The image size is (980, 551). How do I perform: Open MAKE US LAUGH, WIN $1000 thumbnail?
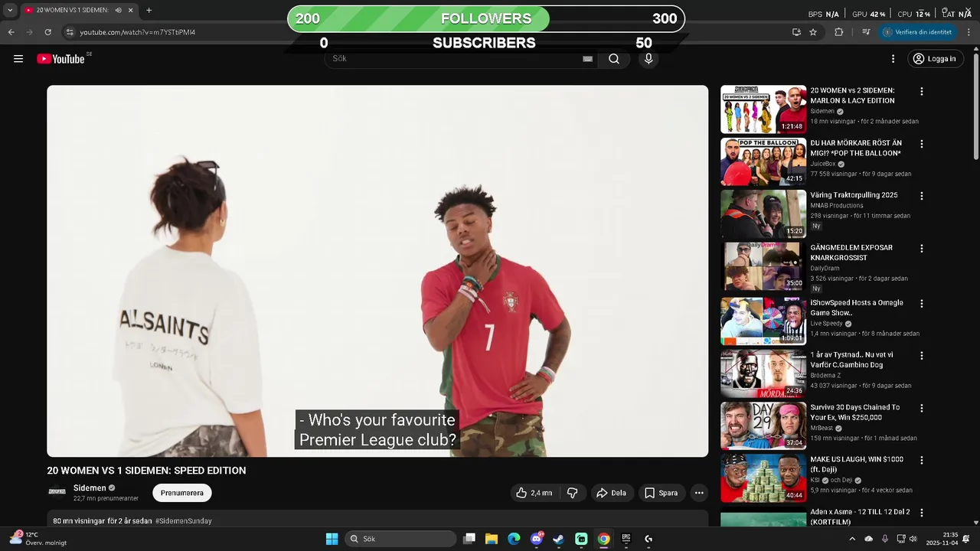click(x=763, y=478)
